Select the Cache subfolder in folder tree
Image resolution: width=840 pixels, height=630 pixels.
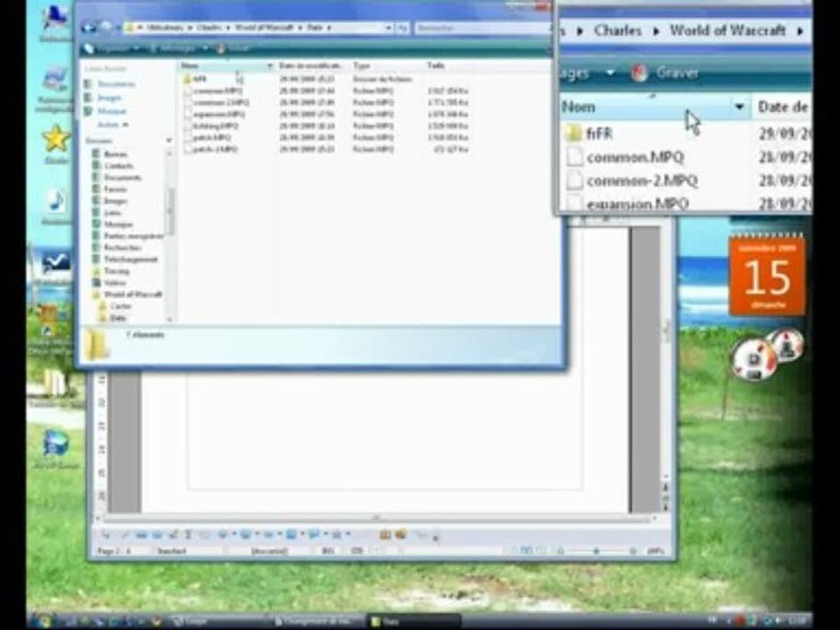[x=115, y=306]
